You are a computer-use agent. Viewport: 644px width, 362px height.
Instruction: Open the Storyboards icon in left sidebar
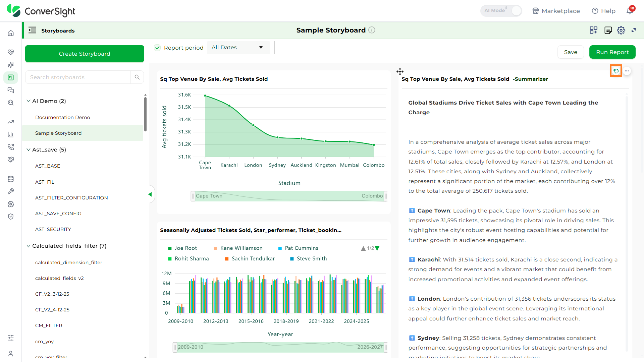click(11, 77)
